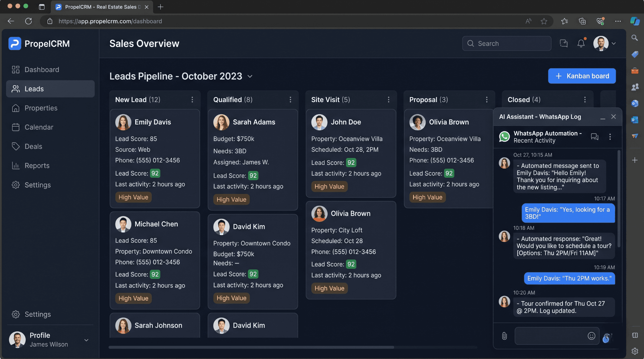Image resolution: width=644 pixels, height=359 pixels.
Task: Click the horizontal pipeline scrollbar
Action: click(x=251, y=347)
